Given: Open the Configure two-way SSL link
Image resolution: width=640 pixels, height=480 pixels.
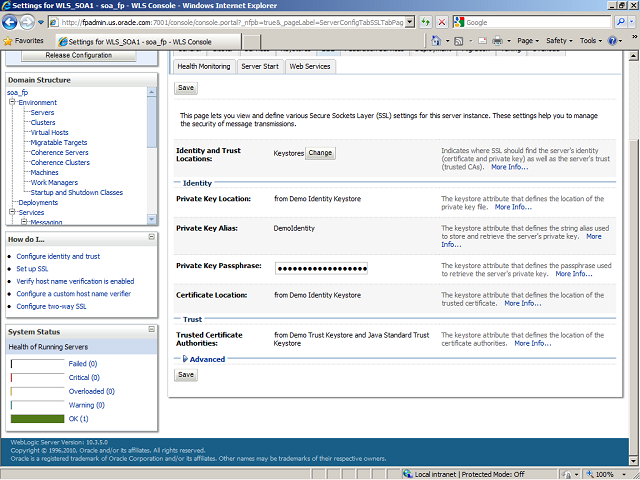Looking at the screenshot, I should click(x=51, y=307).
